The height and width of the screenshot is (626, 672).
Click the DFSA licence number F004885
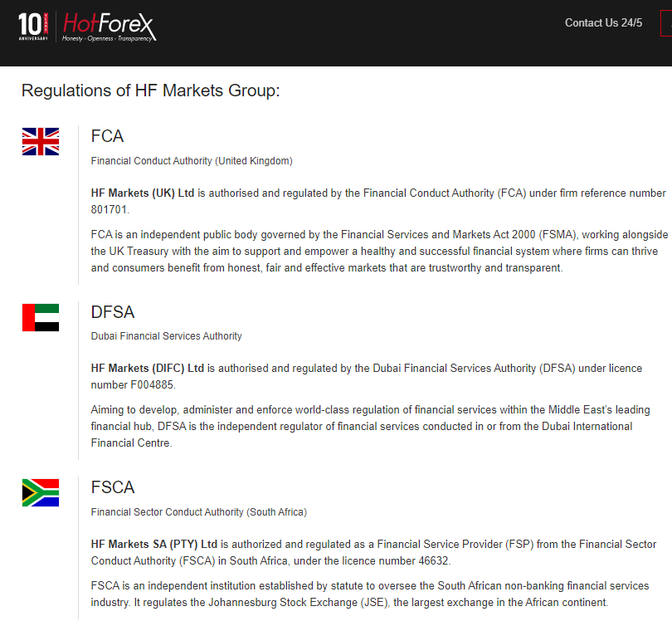pyautogui.click(x=152, y=385)
